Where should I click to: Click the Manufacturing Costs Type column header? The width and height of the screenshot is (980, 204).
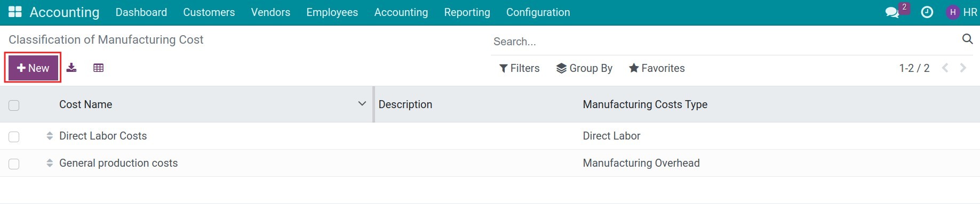645,104
